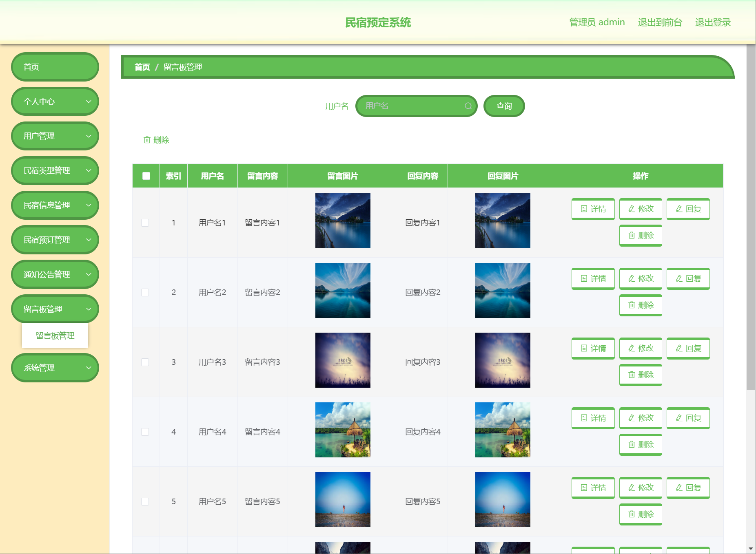The width and height of the screenshot is (756, 554).
Task: Expand the 民宿预订管理 sidebar menu
Action: [55, 240]
